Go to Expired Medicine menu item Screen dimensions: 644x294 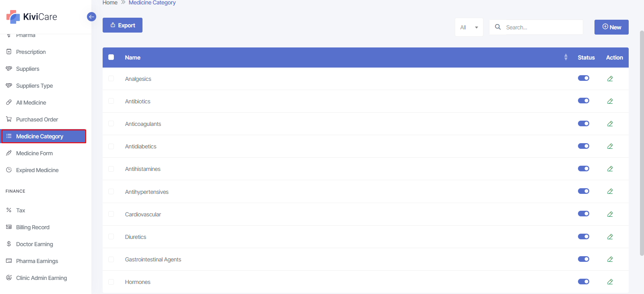(37, 170)
